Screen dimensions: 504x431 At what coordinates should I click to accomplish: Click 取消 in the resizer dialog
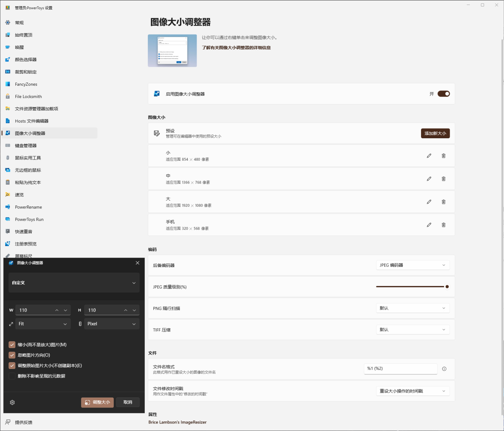(x=128, y=402)
